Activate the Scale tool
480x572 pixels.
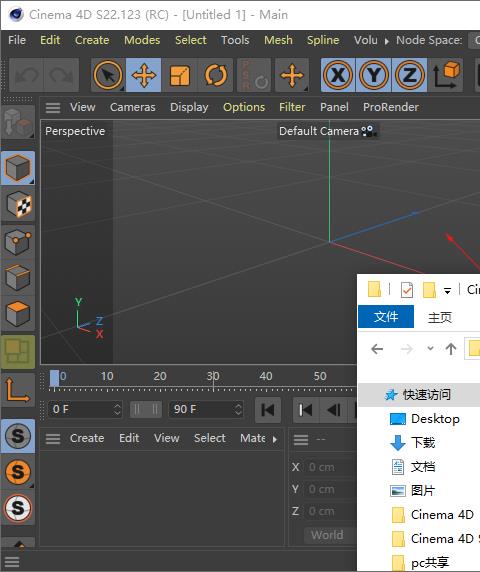click(180, 76)
